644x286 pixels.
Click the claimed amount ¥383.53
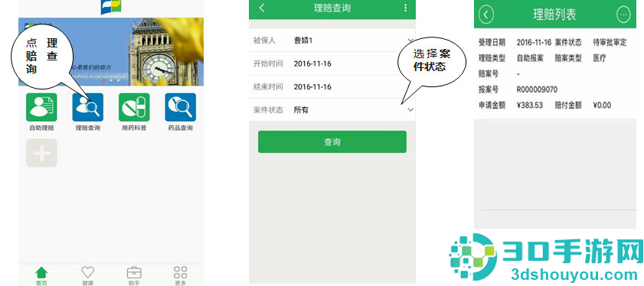tap(529, 105)
